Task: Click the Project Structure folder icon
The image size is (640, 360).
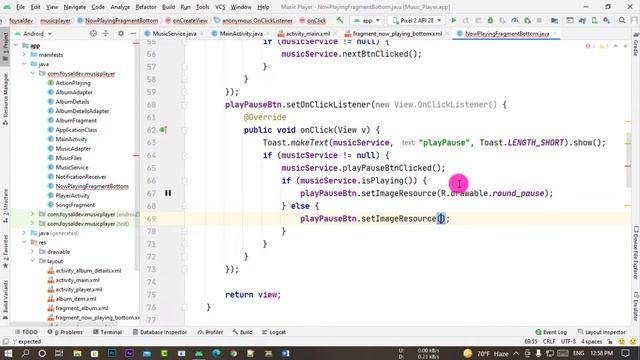Action: pos(554,20)
